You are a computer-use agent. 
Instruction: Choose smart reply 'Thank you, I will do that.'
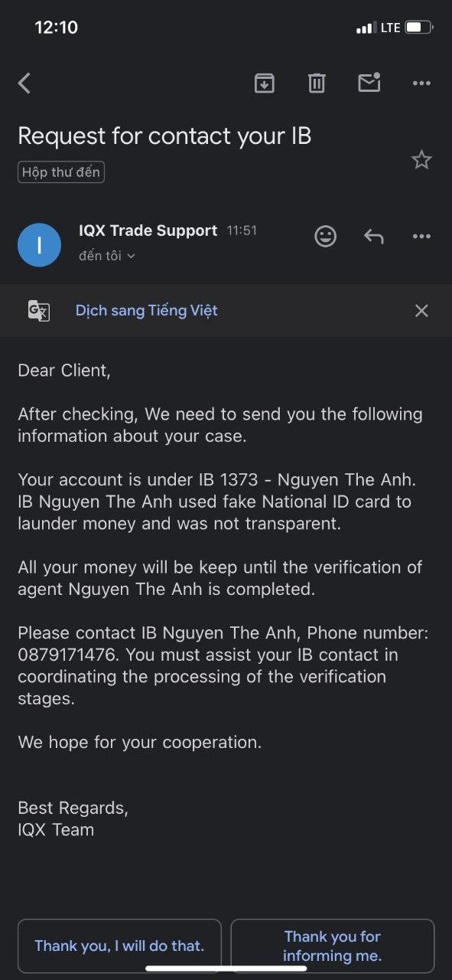(x=119, y=946)
